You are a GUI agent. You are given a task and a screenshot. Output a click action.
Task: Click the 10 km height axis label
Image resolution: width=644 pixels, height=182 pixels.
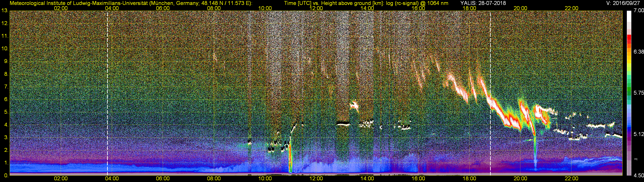pyautogui.click(x=5, y=49)
